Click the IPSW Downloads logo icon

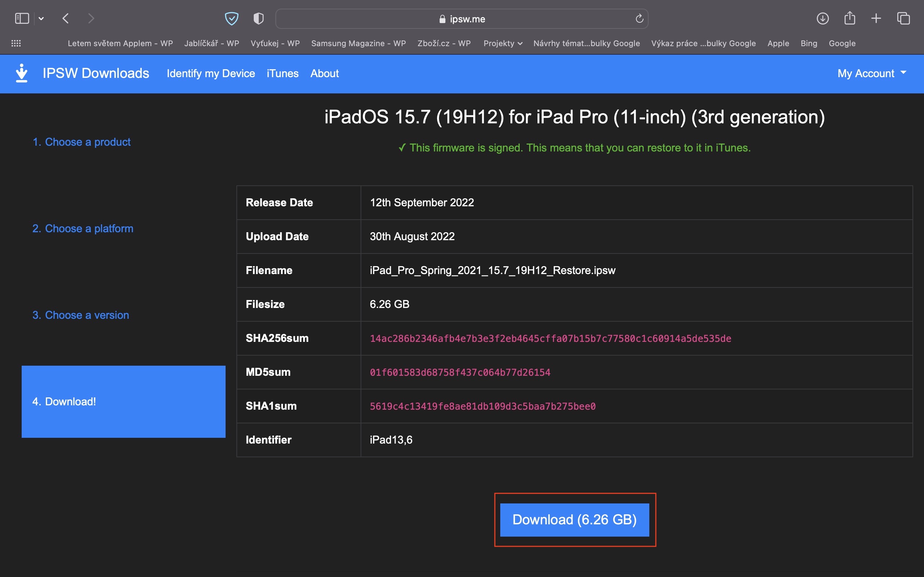coord(22,73)
